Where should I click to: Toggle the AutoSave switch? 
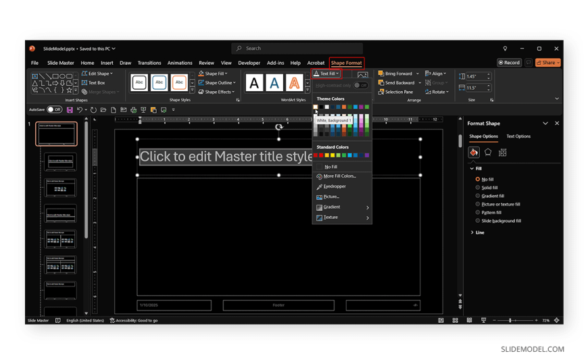54,109
